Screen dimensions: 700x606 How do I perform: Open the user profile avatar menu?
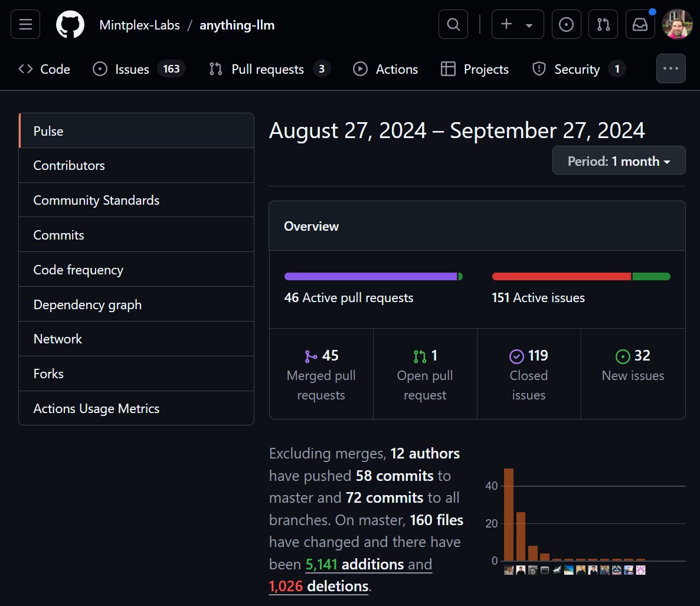[677, 25]
